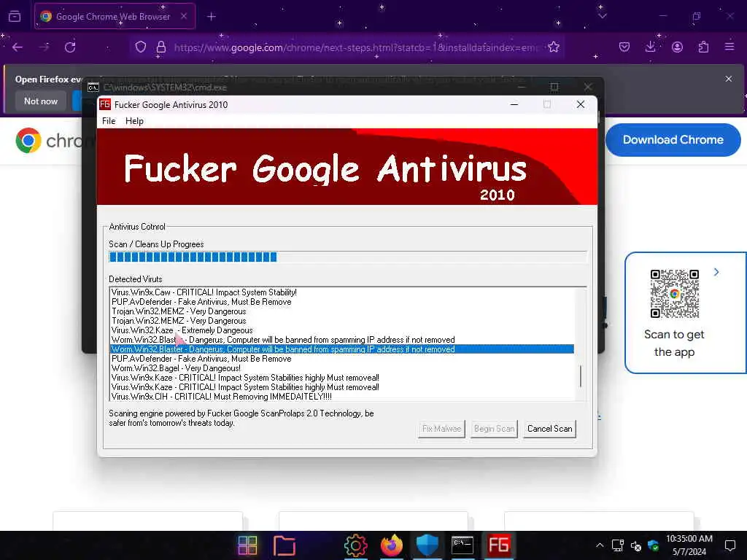The image size is (747, 560).
Task: Open Firefox downloads panel
Action: [x=650, y=47]
